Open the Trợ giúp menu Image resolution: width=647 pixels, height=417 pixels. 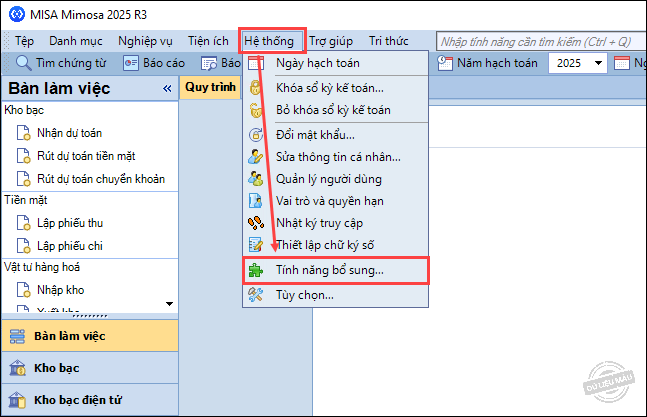pyautogui.click(x=331, y=41)
